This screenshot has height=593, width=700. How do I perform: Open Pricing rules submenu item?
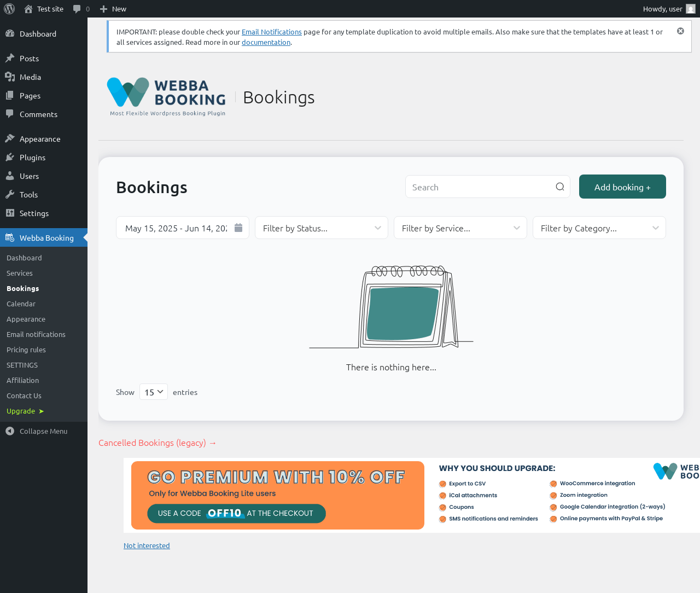[26, 350]
